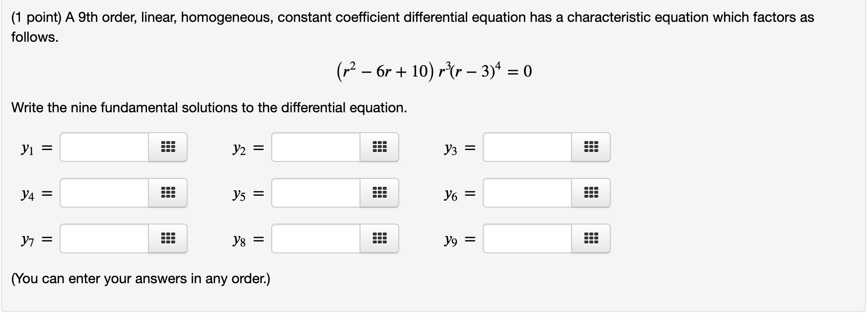Click inside the y5 answer box
This screenshot has width=868, height=313.
pyautogui.click(x=315, y=193)
